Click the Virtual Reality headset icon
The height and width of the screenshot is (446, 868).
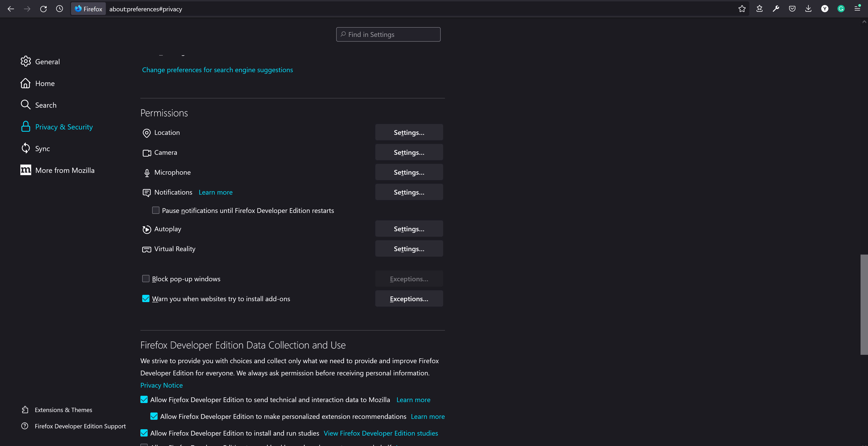point(147,249)
